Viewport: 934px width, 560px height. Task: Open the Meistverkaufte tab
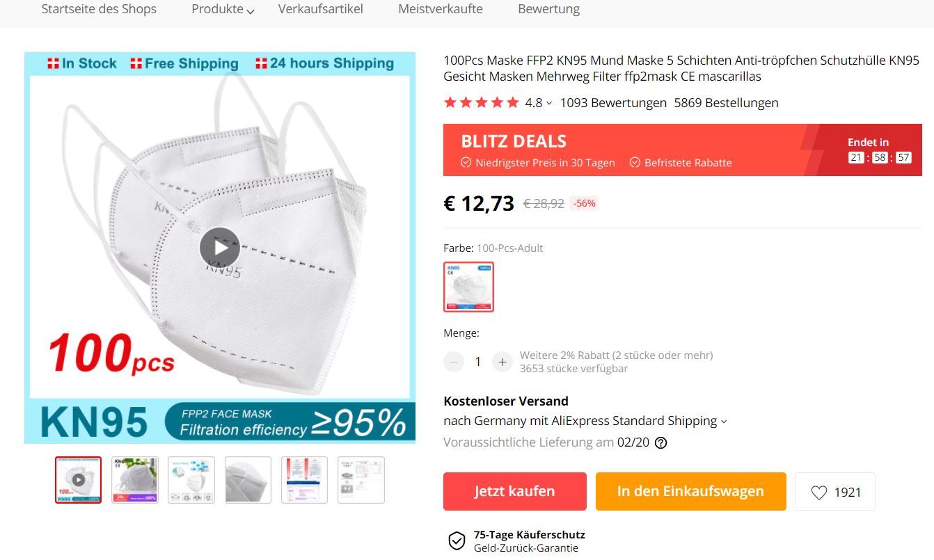coord(441,9)
